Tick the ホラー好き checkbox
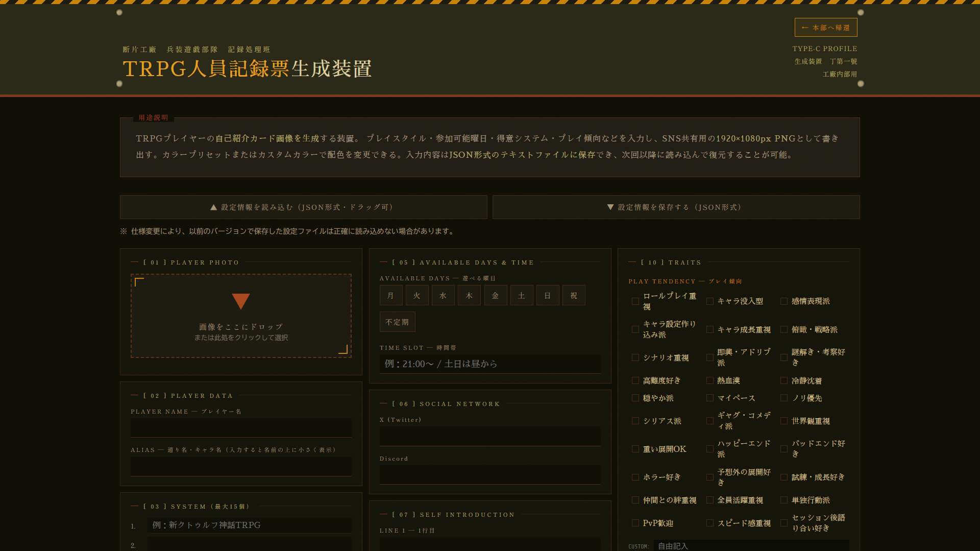The height and width of the screenshot is (551, 980). [635, 477]
